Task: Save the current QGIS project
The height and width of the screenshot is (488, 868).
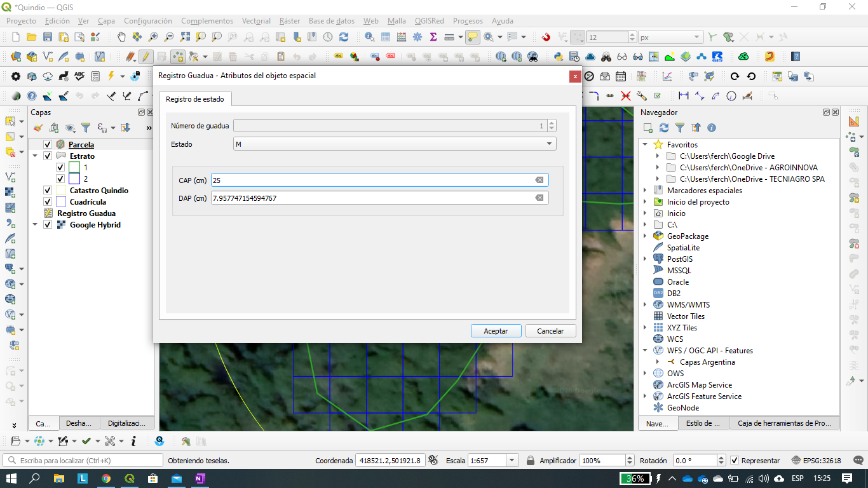Action: [48, 36]
